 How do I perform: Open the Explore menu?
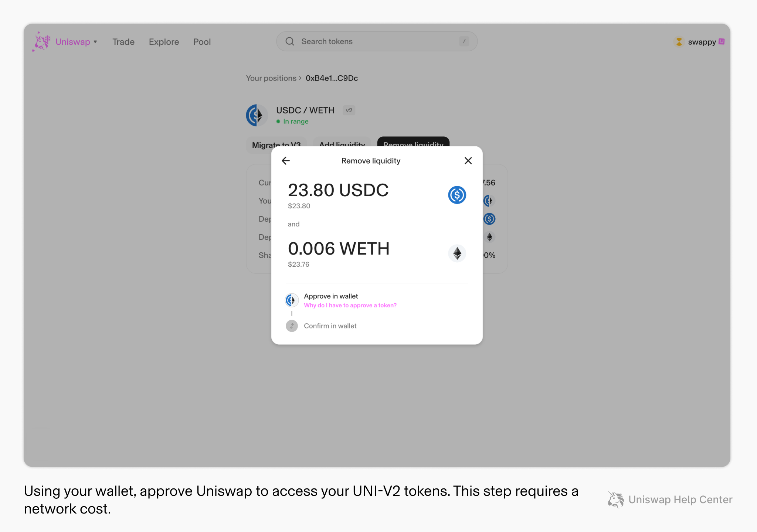pos(164,42)
